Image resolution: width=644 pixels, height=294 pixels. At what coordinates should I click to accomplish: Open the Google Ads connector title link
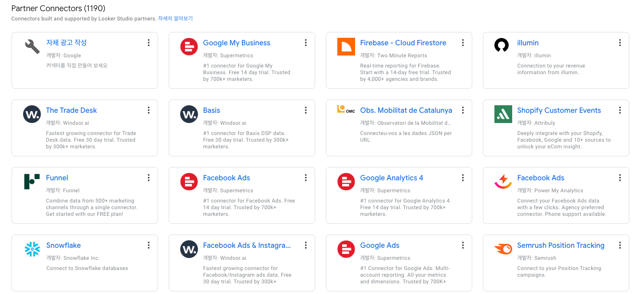click(x=379, y=245)
